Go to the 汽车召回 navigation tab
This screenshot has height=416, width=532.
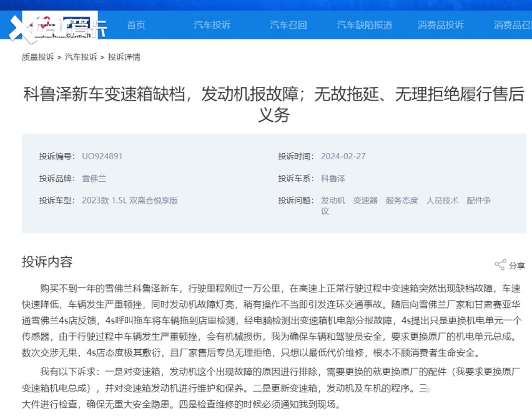(x=288, y=25)
